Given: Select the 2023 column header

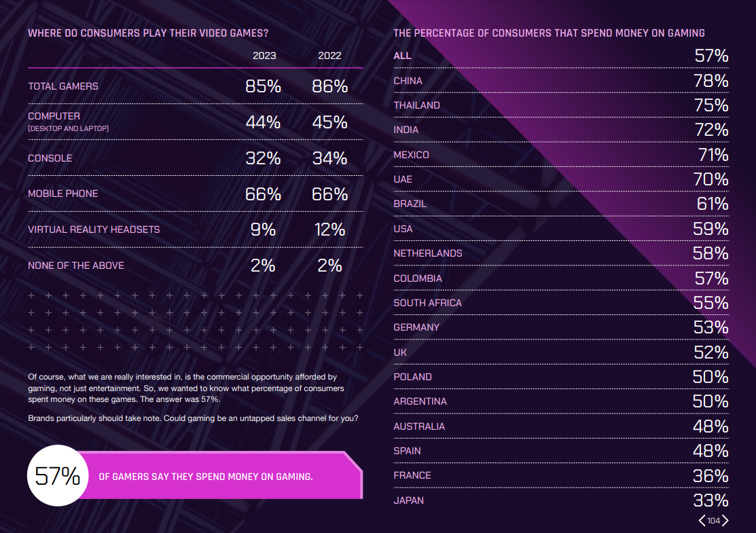Looking at the screenshot, I should click(x=264, y=56).
